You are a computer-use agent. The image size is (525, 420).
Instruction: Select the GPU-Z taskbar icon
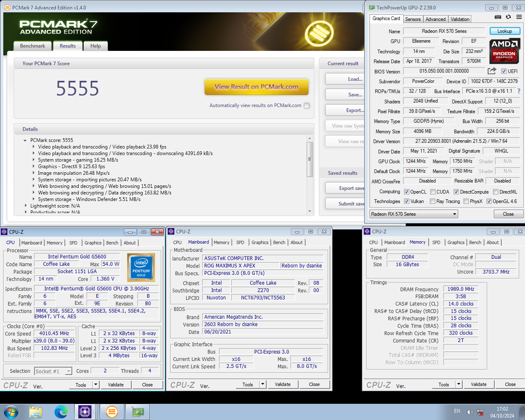(x=137, y=412)
